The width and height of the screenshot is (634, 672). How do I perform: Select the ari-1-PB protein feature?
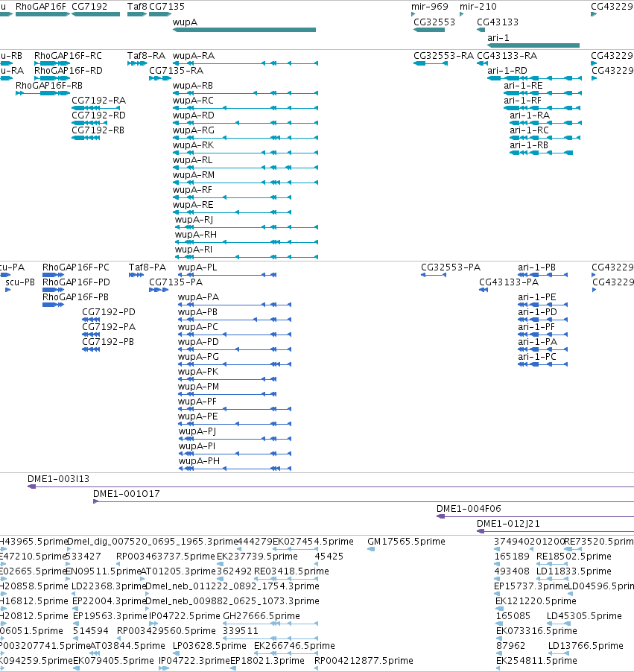point(542,275)
